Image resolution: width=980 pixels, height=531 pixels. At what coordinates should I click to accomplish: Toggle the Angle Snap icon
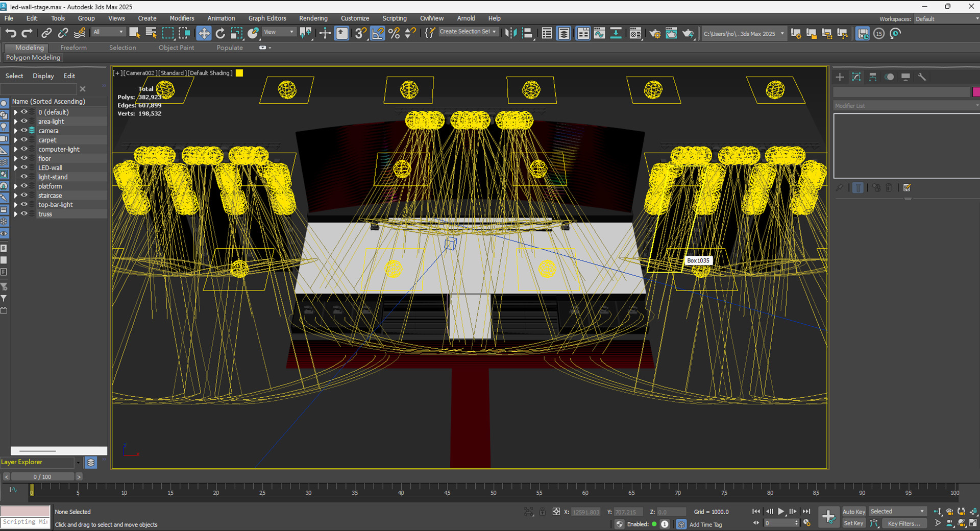pos(377,34)
